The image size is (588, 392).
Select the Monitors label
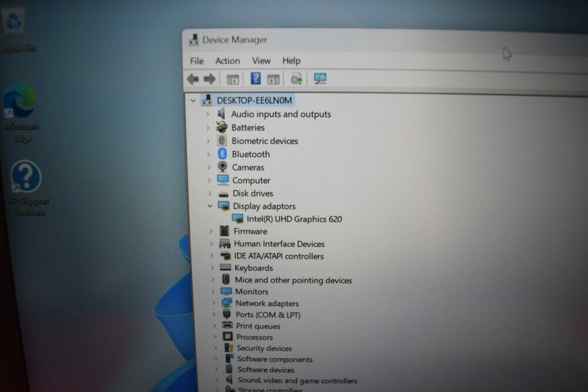[252, 291]
